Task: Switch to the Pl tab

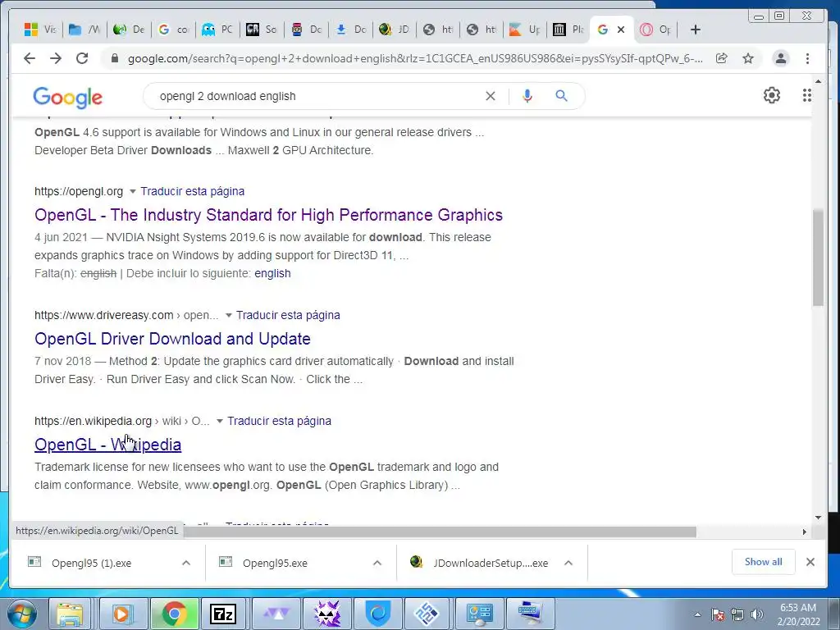Action: tap(569, 30)
